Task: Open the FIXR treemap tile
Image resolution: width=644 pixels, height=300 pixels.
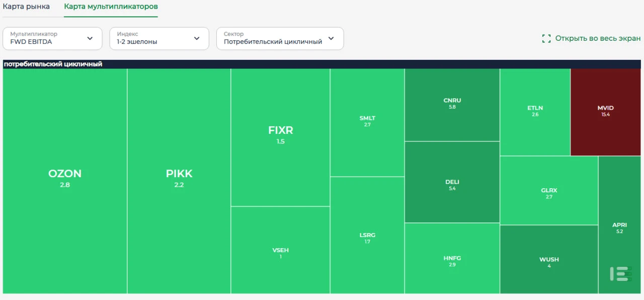Action: coord(281,137)
